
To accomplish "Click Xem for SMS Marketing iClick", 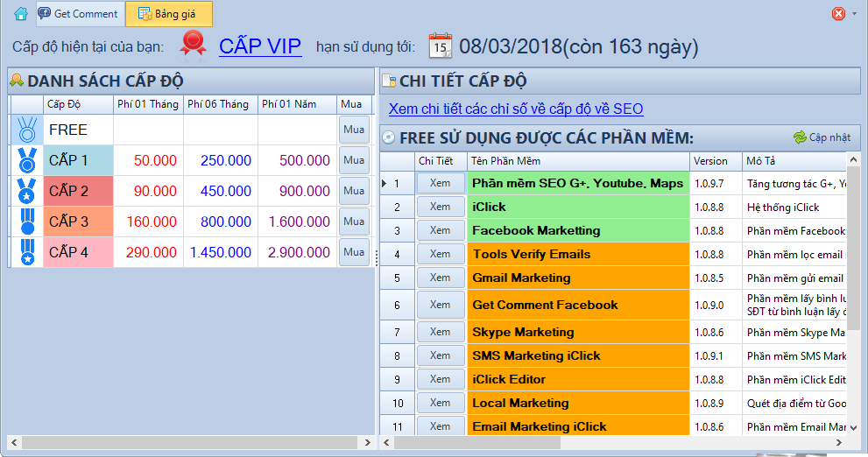I will pos(440,355).
